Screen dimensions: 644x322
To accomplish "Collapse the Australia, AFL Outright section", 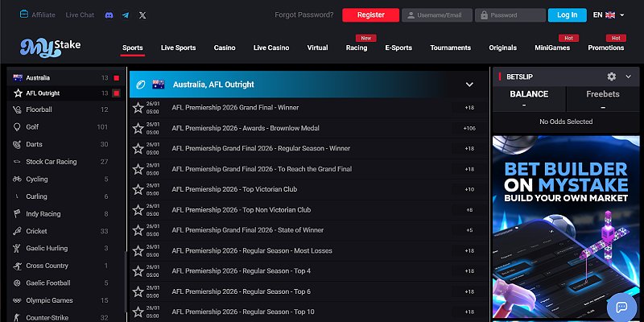I will tap(469, 85).
